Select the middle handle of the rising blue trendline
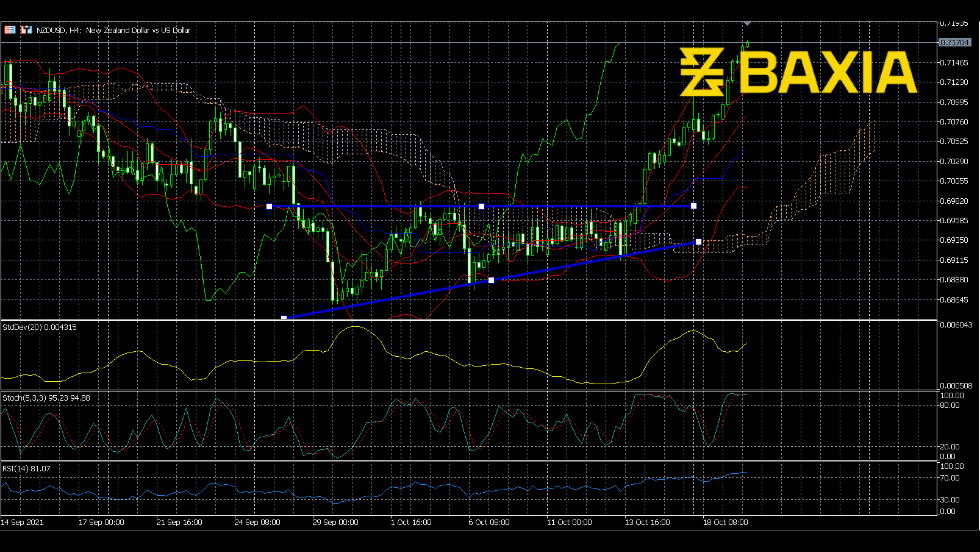The image size is (980, 552). pyautogui.click(x=491, y=280)
